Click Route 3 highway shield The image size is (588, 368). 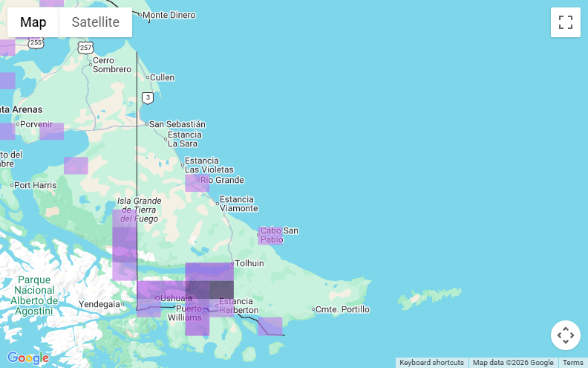tap(148, 97)
